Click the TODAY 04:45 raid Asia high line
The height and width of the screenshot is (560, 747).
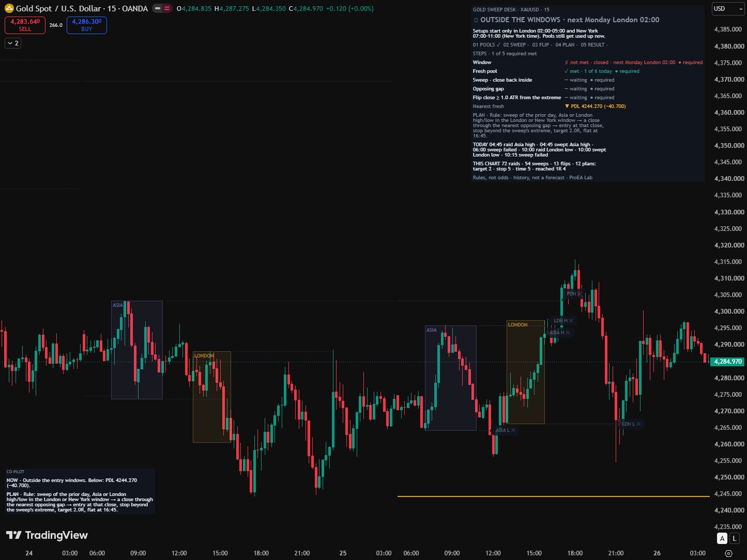click(x=539, y=150)
